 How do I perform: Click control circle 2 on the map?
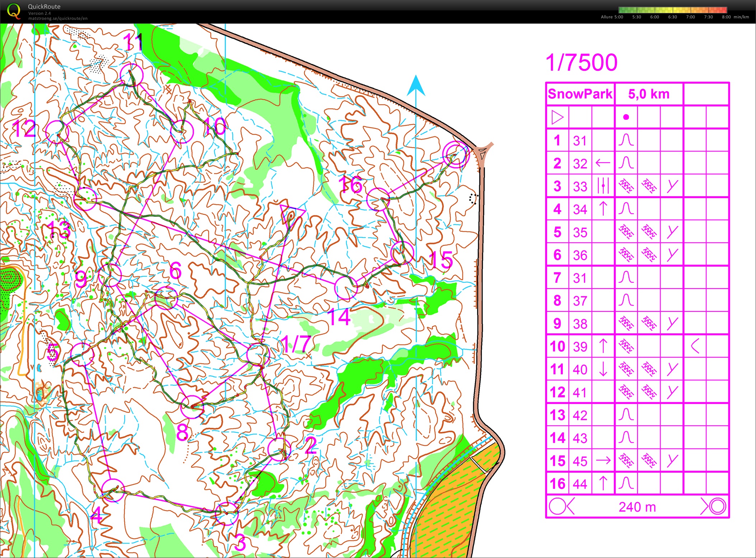tap(279, 449)
